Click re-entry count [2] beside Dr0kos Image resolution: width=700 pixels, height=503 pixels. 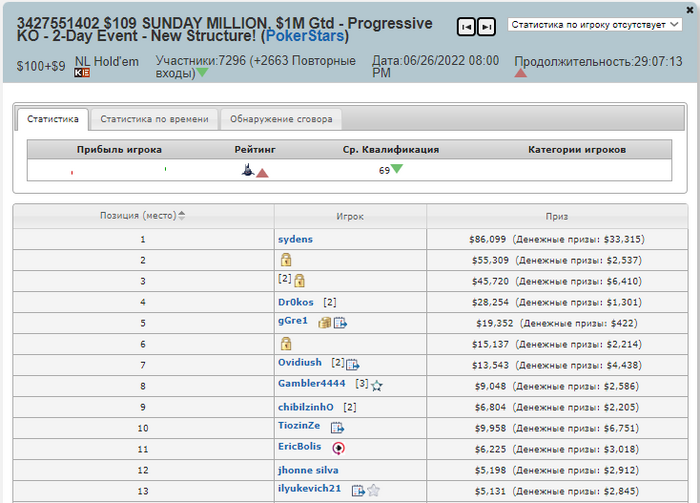click(329, 302)
